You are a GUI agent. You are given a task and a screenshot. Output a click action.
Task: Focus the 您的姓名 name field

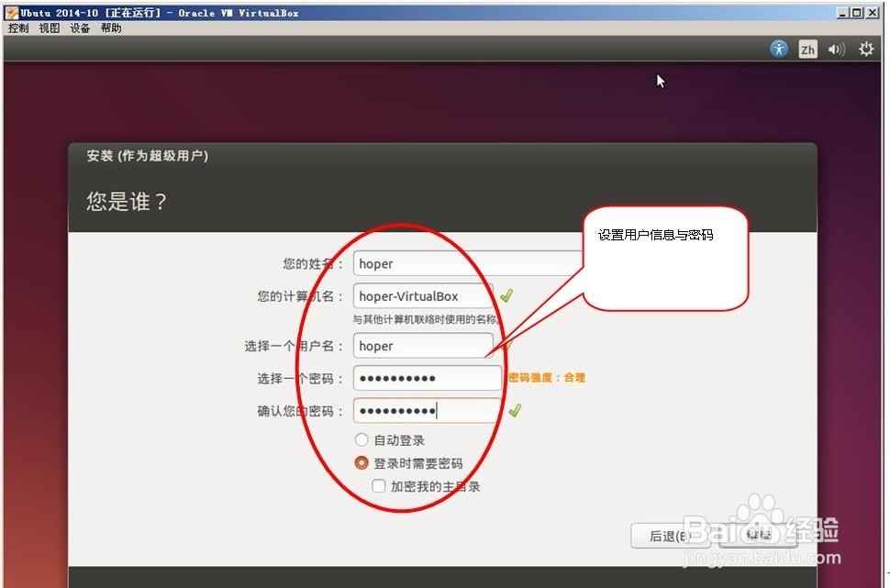469,263
